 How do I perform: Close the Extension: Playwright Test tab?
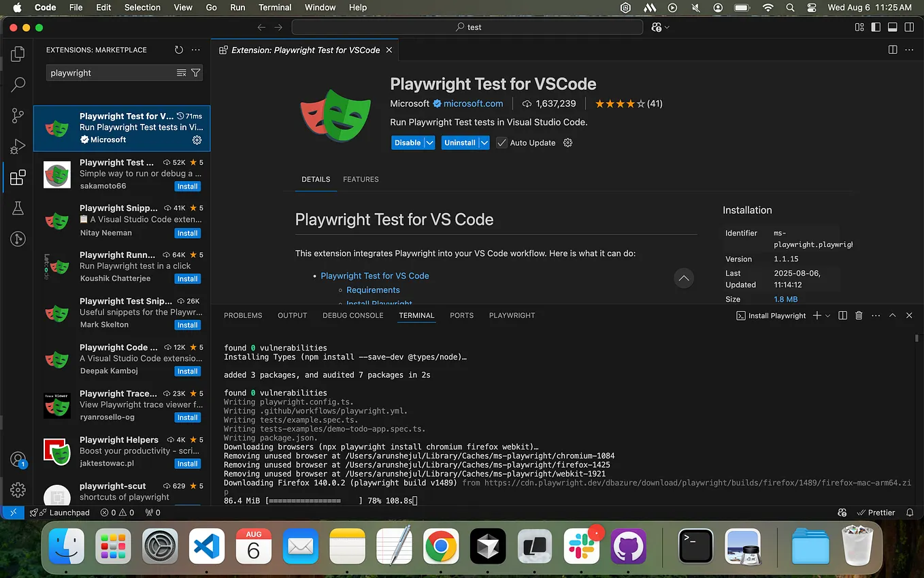(389, 50)
